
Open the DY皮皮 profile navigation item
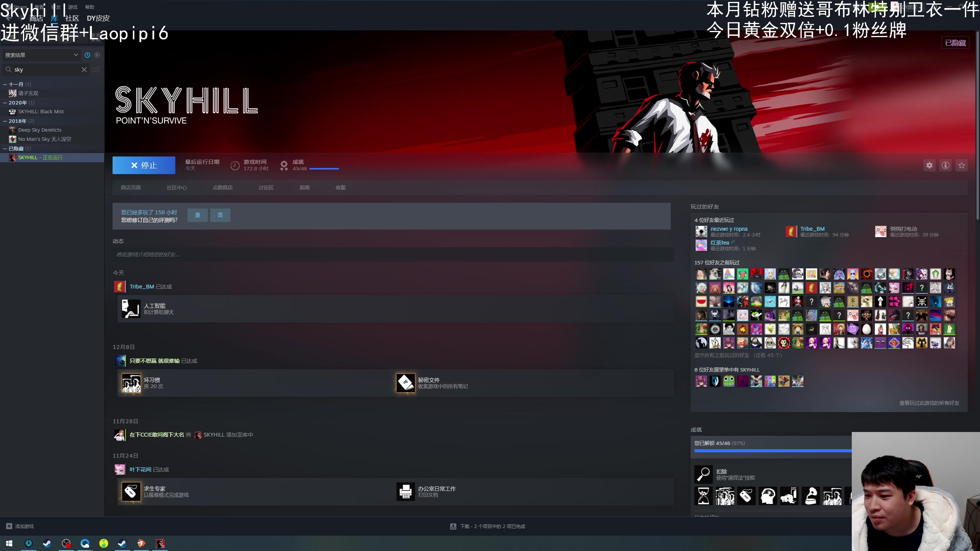pyautogui.click(x=98, y=18)
